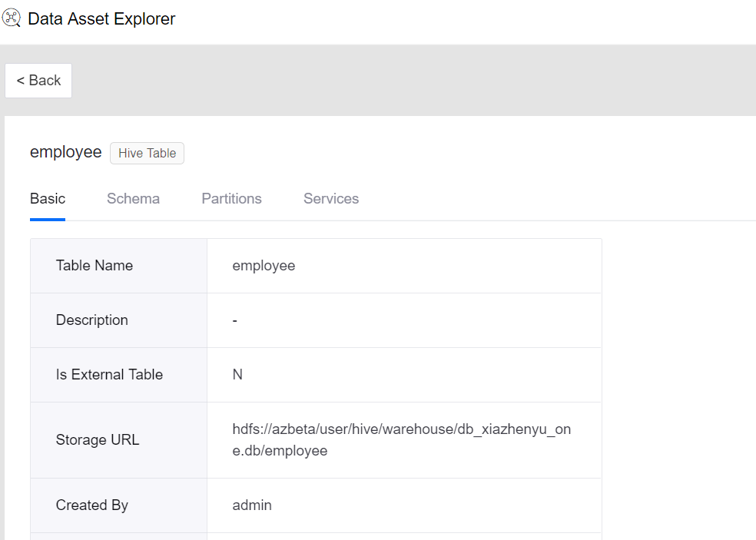
Task: Select the employee value in Table Name row
Action: tap(264, 266)
